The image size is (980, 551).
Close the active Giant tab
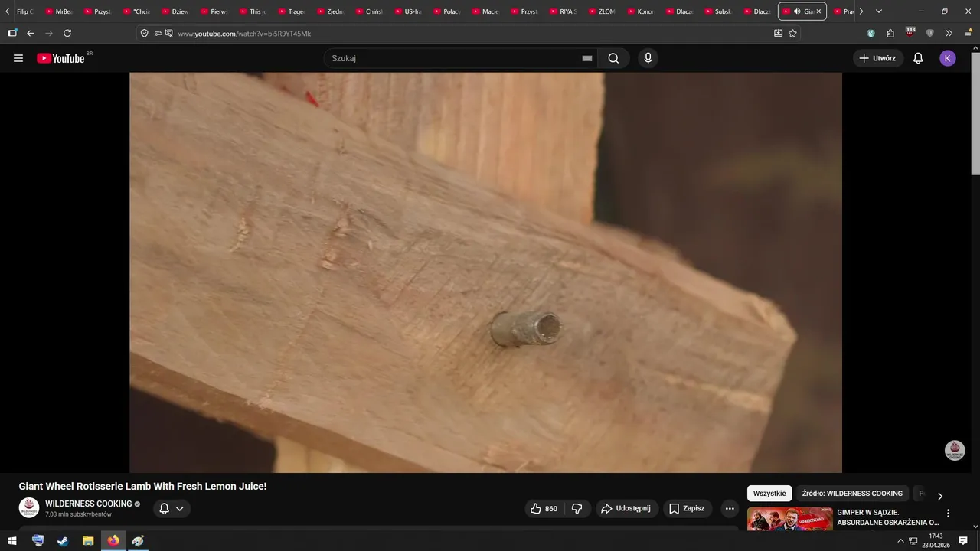[x=818, y=11]
